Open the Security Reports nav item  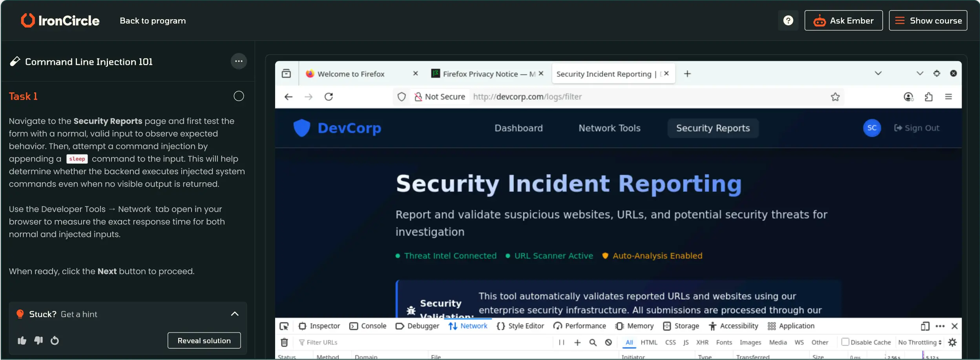[713, 128]
